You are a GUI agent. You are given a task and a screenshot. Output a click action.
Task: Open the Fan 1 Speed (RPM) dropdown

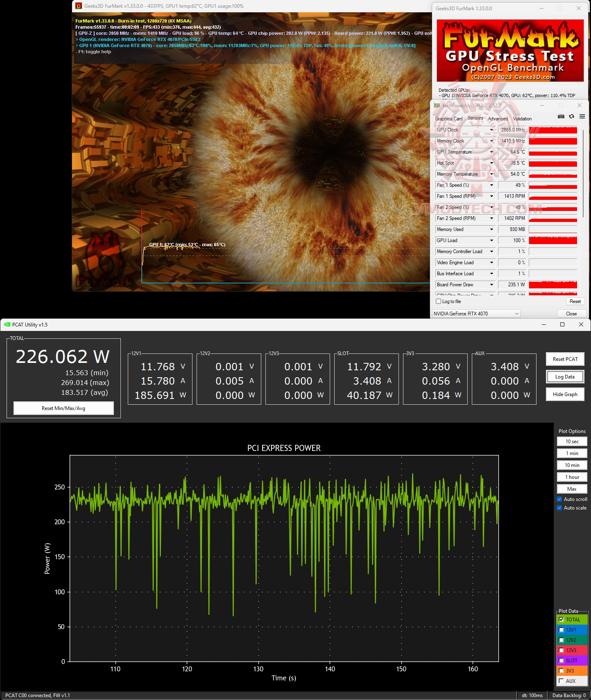pyautogui.click(x=491, y=196)
